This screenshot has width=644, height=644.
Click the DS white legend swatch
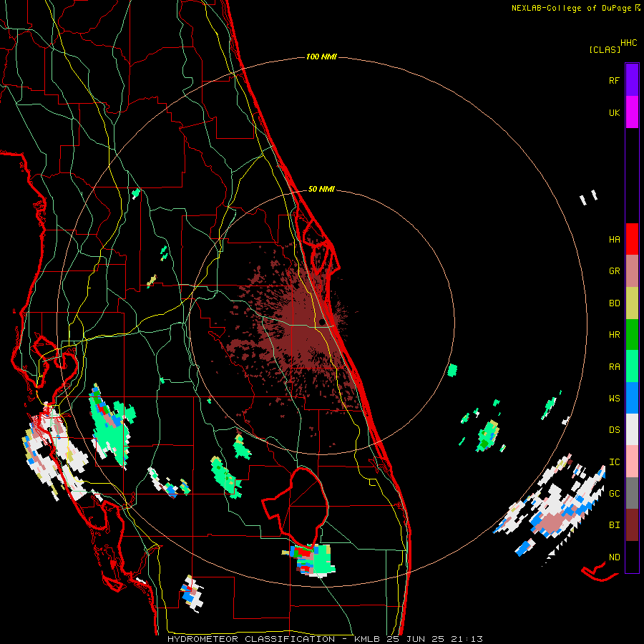coord(632,429)
